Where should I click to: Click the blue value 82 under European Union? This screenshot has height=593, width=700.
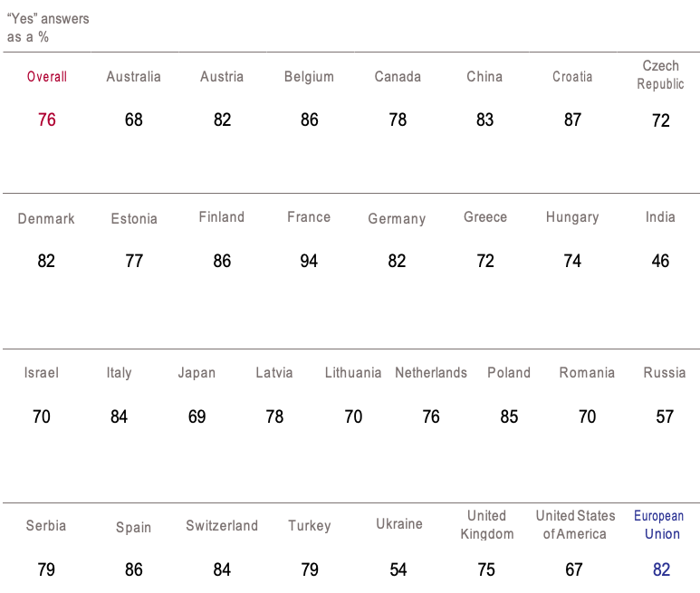662,569
